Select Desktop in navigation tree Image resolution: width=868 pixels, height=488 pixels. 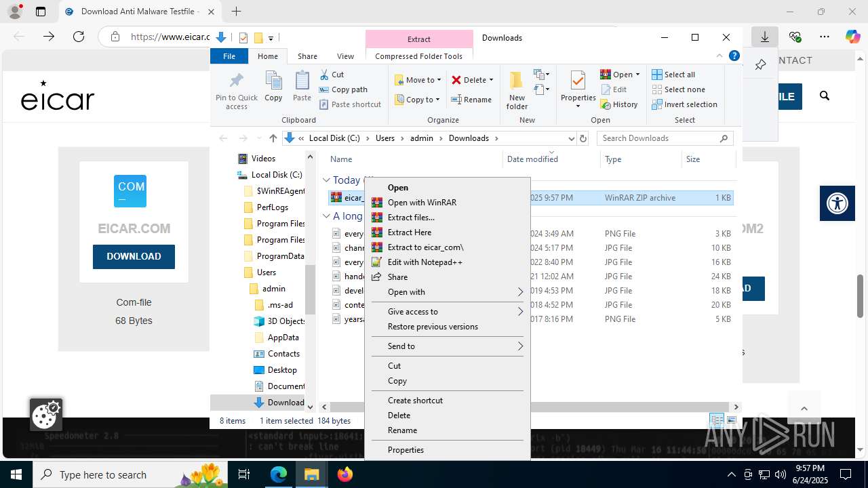point(282,370)
